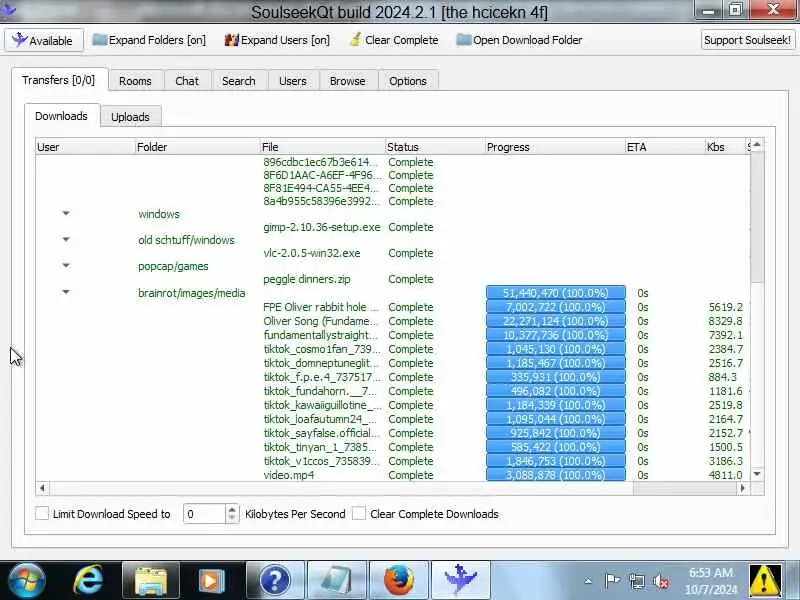Viewport: 800px width, 600px height.
Task: Select gimp-2.10.36-setup.exe file row
Action: tap(393, 227)
